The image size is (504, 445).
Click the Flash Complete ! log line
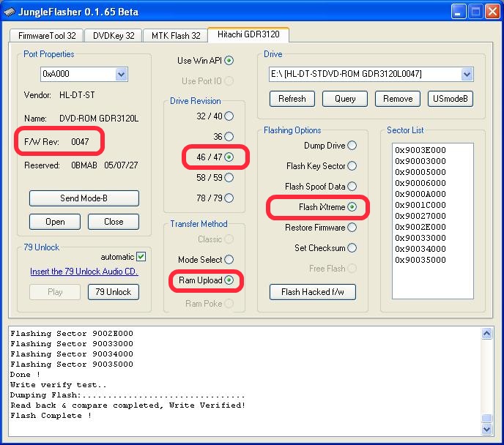pyautogui.click(x=51, y=416)
